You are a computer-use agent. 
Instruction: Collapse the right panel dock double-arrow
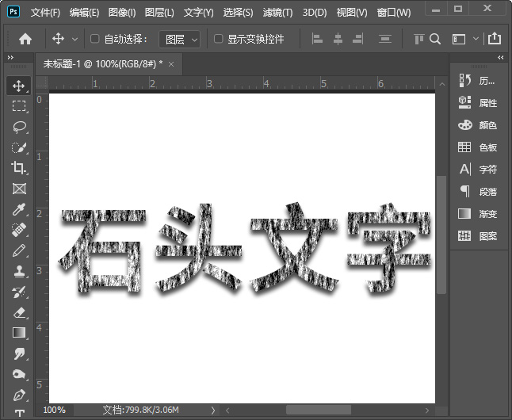tap(501, 58)
